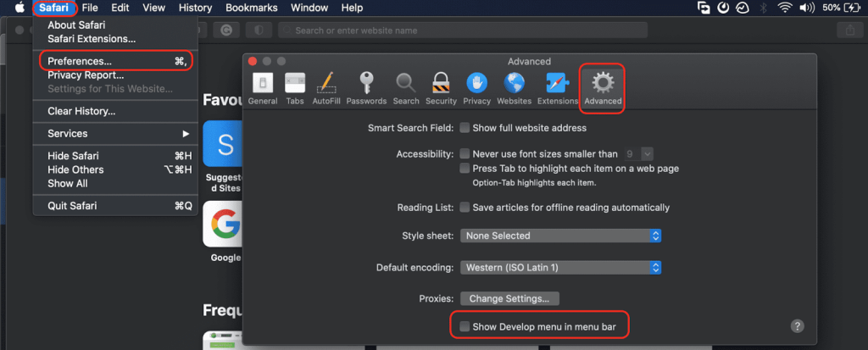Toggle Never use font sizes smaller than

pyautogui.click(x=465, y=154)
